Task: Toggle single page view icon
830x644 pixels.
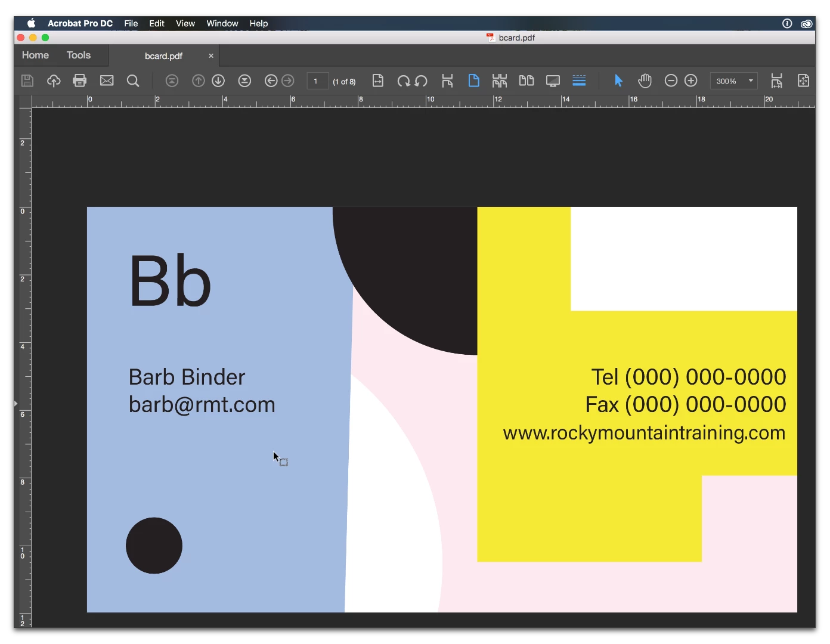Action: 474,80
